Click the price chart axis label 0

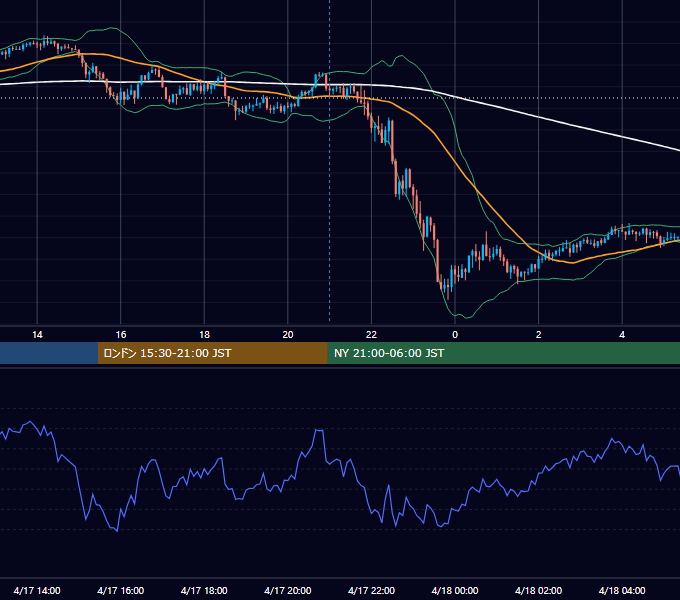pyautogui.click(x=455, y=335)
